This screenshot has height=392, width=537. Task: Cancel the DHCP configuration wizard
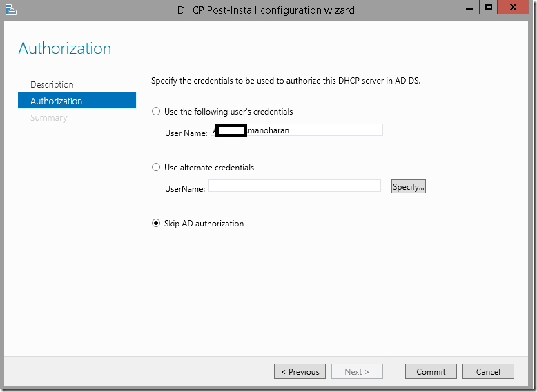[x=488, y=371]
